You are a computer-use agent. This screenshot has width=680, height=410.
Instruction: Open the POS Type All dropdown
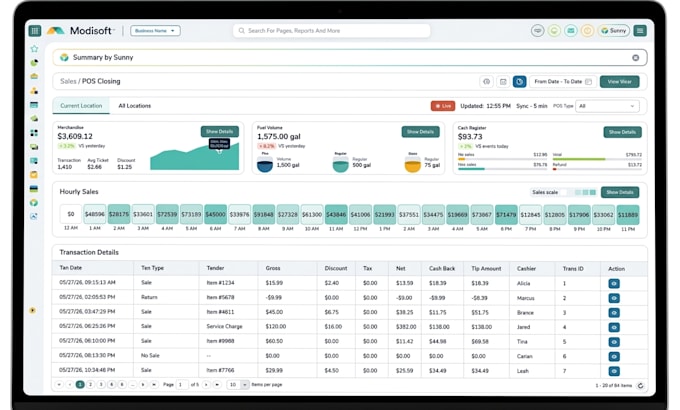pos(607,106)
